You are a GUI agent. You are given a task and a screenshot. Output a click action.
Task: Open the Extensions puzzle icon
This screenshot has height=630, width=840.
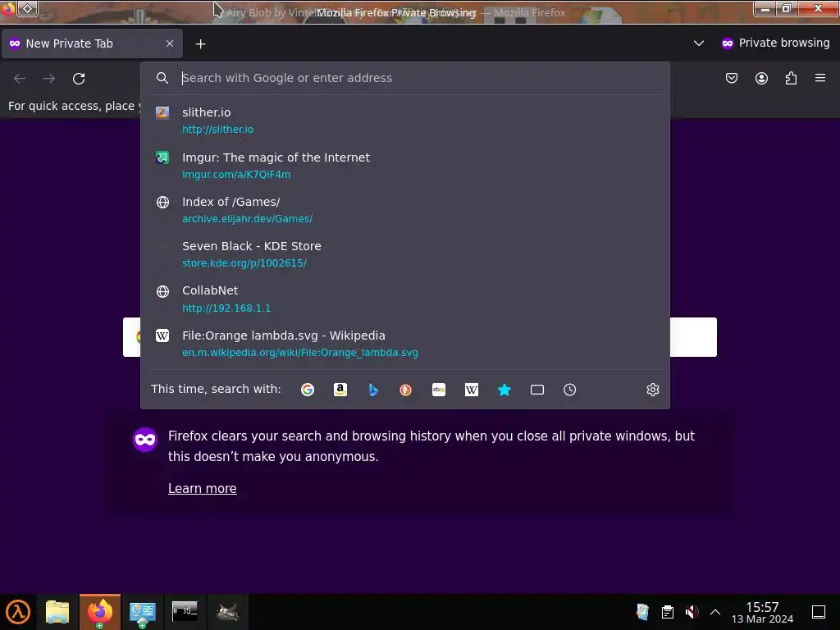791,78
